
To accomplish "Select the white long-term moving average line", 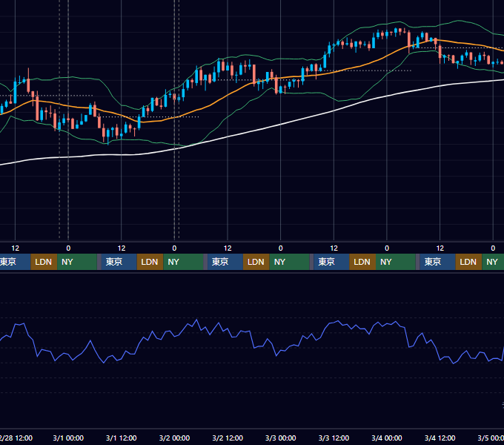I will [281, 125].
